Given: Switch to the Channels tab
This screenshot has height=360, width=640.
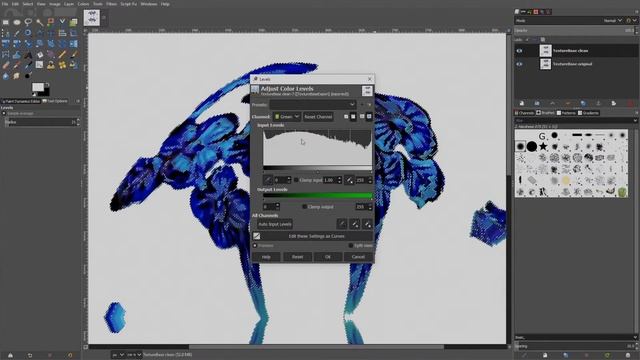Looking at the screenshot, I should pos(524,113).
